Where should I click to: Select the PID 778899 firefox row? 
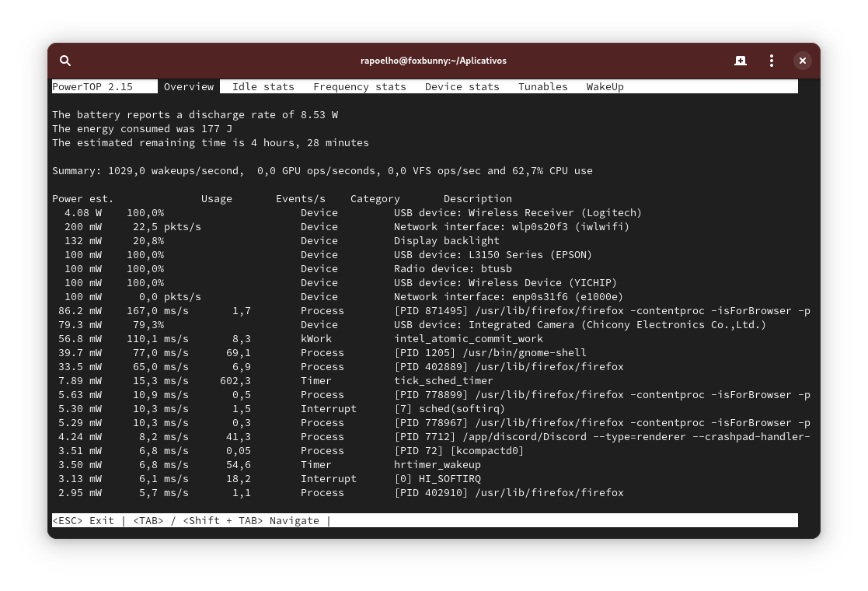tap(434, 394)
